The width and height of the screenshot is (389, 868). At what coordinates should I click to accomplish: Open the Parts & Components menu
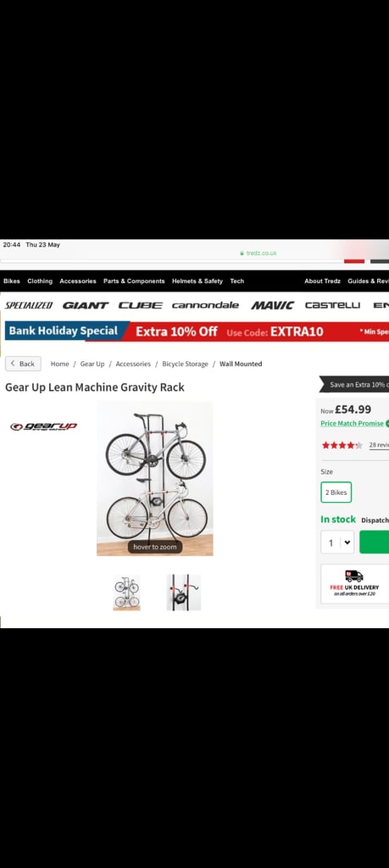[134, 281]
